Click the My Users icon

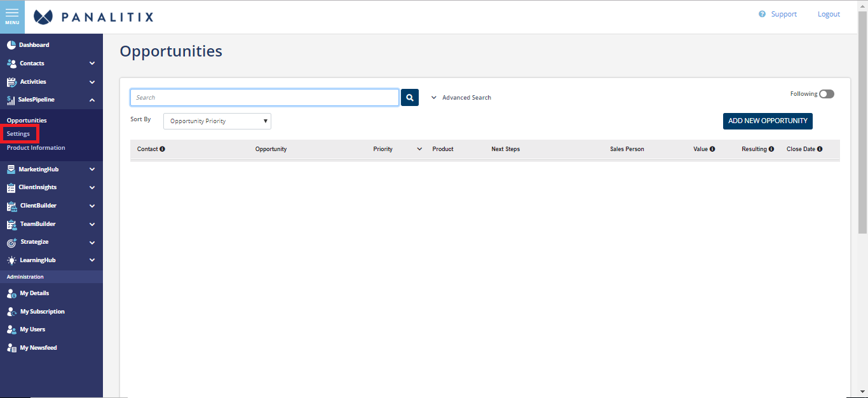pyautogui.click(x=11, y=330)
